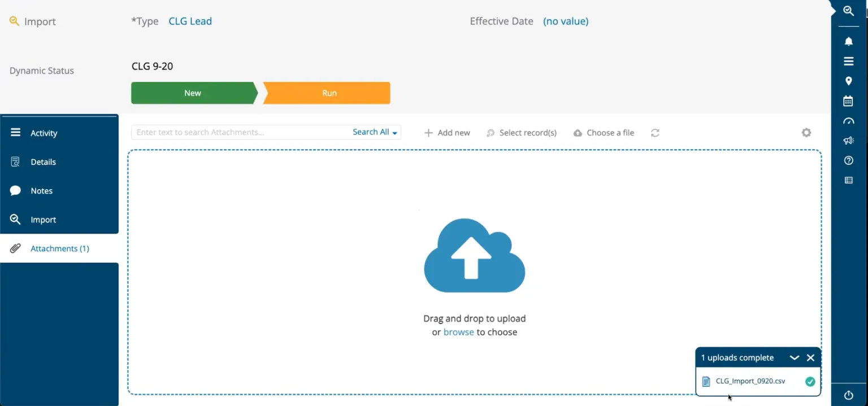Click the refresh attachments icon
The width and height of the screenshot is (868, 406).
[655, 133]
